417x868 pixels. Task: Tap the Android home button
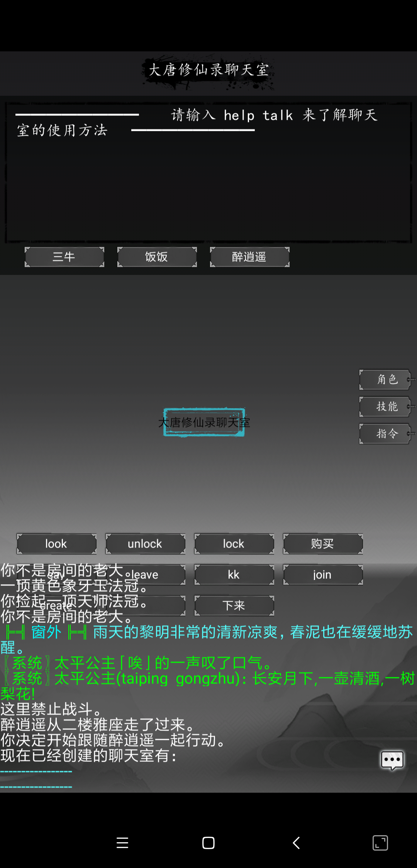click(208, 843)
